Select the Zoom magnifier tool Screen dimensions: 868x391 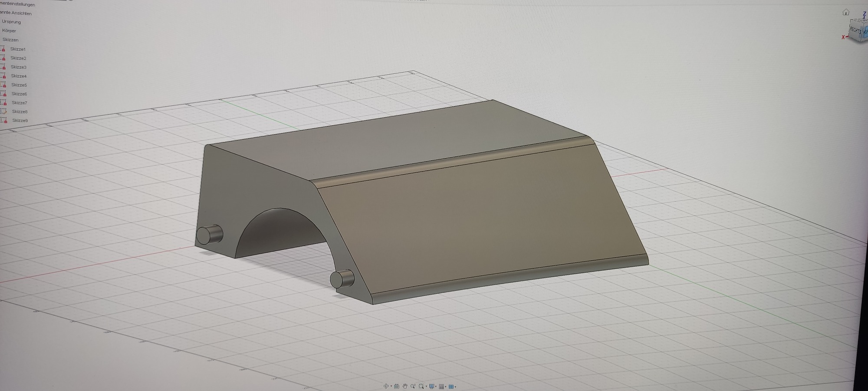413,386
